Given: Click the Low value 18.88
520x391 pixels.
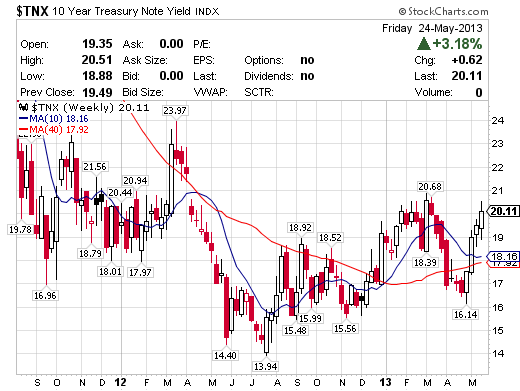Looking at the screenshot, I should click(97, 76).
